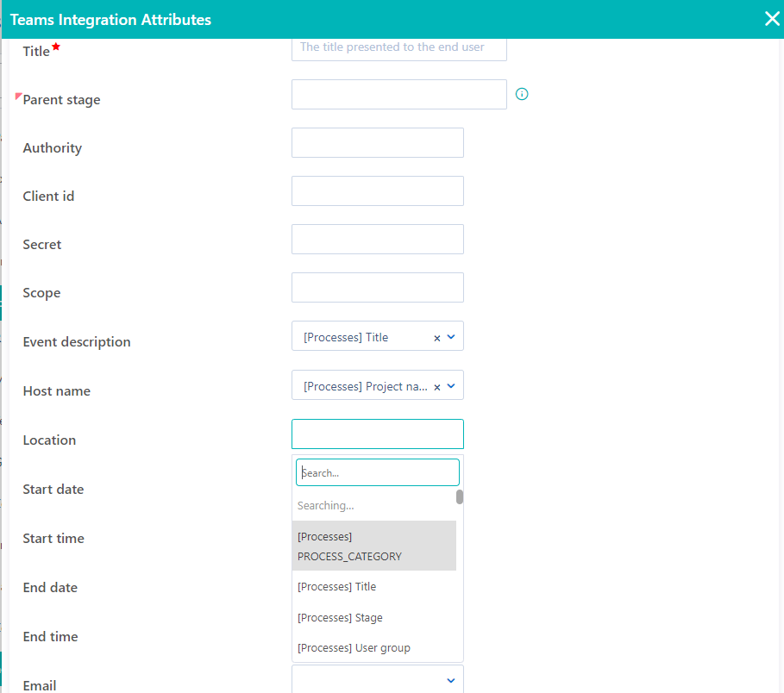This screenshot has height=693, width=784.
Task: Clear the Host name selection with its x icon
Action: click(x=436, y=385)
